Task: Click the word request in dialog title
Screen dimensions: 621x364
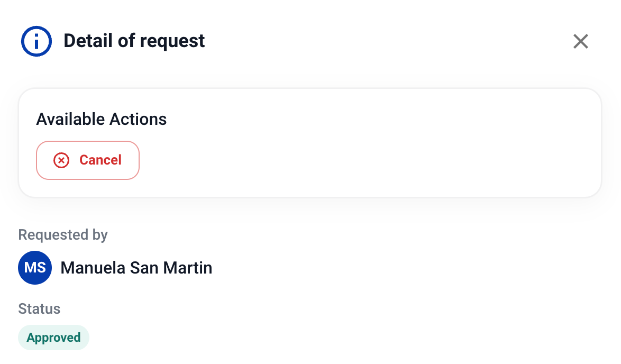Action: pos(172,41)
